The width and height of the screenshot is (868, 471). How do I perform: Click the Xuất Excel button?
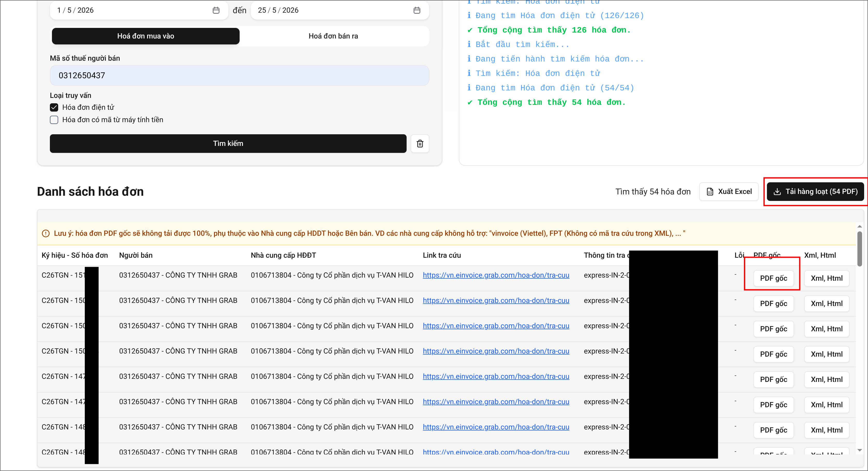click(729, 192)
